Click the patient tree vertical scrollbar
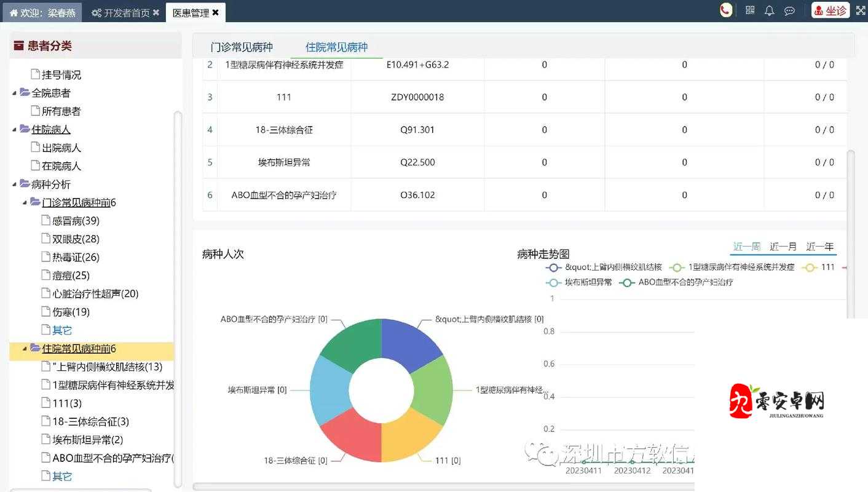 point(178,298)
